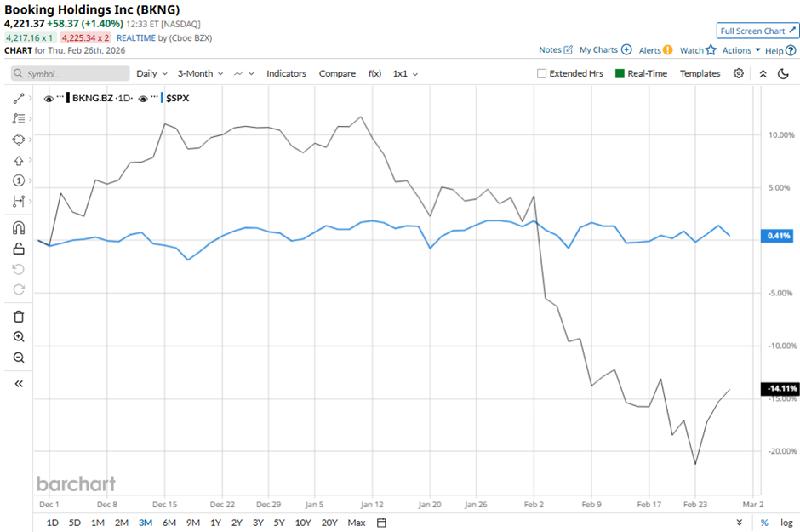Collapse header using double up-arrow icon
The height and width of the screenshot is (532, 800).
pyautogui.click(x=763, y=74)
